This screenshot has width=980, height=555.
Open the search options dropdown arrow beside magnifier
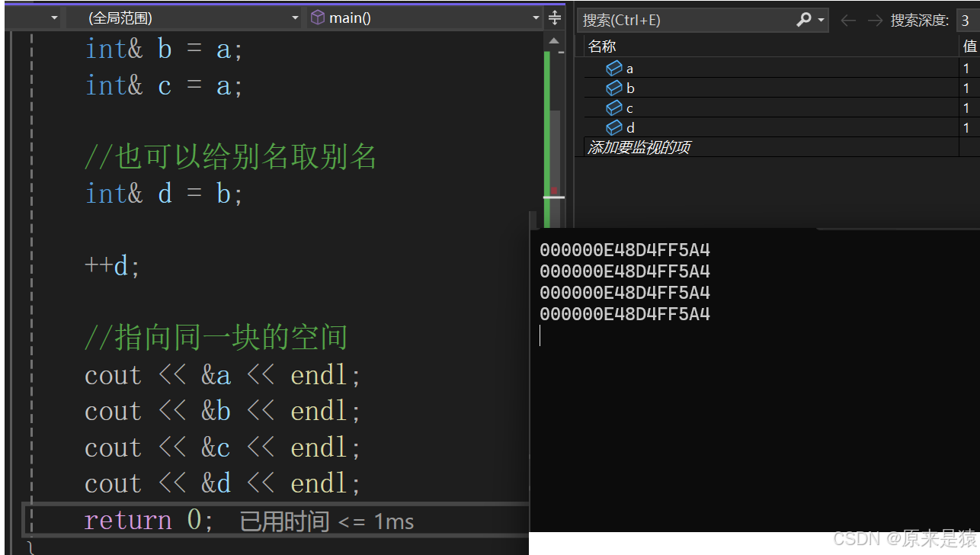[821, 21]
